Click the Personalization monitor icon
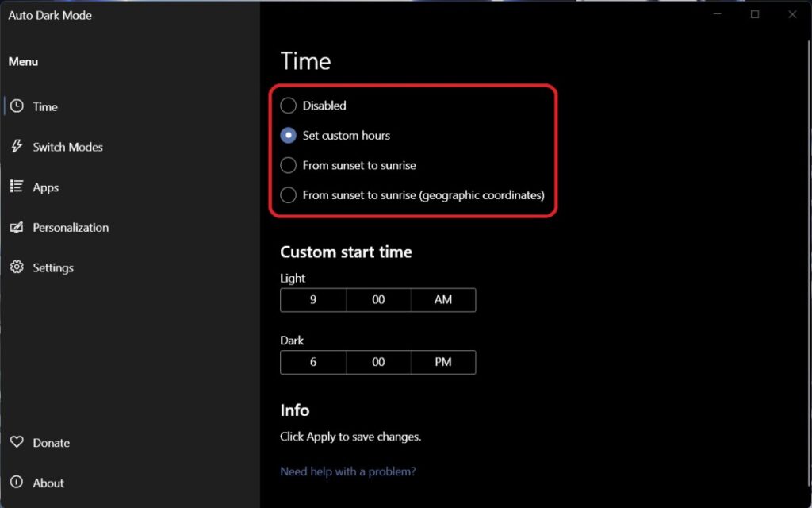 pyautogui.click(x=17, y=227)
